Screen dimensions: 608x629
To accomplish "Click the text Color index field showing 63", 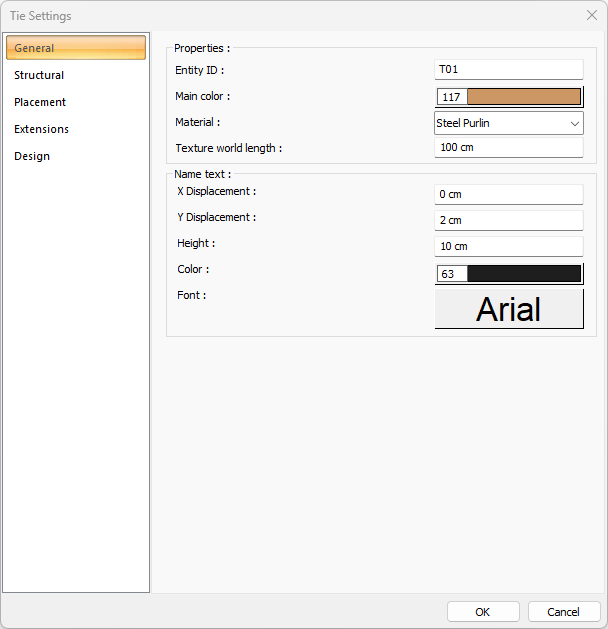I will pos(452,274).
